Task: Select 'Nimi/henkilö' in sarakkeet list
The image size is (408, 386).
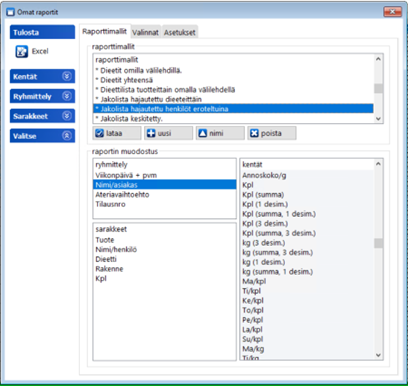Action: tap(164, 249)
